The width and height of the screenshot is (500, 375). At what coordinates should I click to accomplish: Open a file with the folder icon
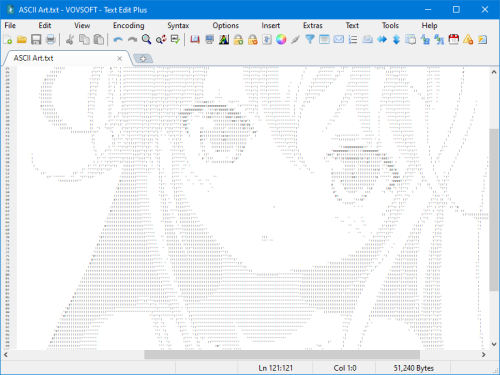coord(22,40)
